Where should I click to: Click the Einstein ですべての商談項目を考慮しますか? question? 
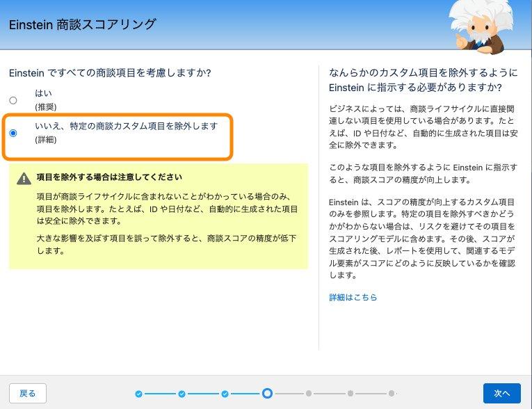click(x=110, y=73)
